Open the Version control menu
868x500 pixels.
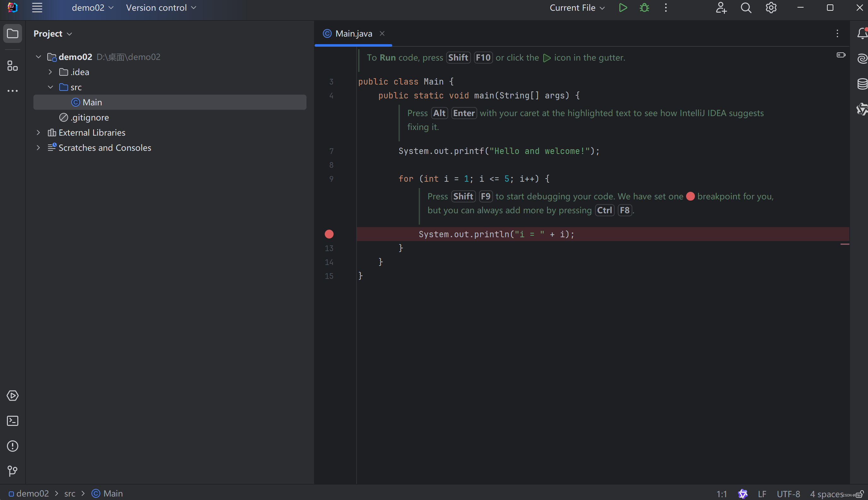point(160,8)
